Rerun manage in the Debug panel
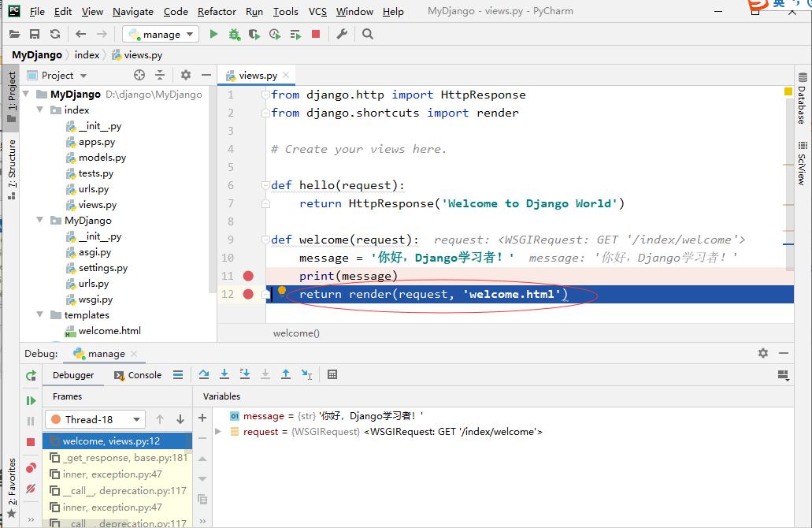 pos(31,376)
